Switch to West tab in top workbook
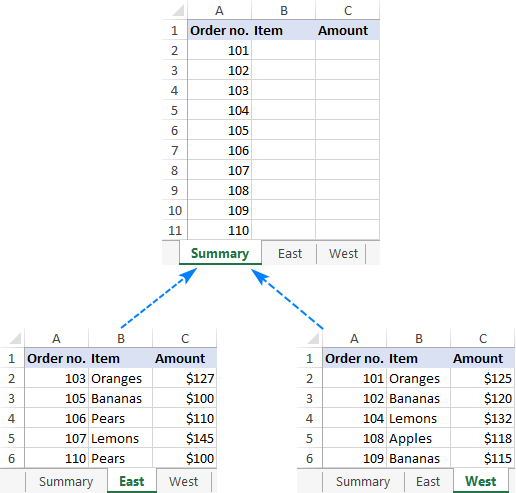 343,254
